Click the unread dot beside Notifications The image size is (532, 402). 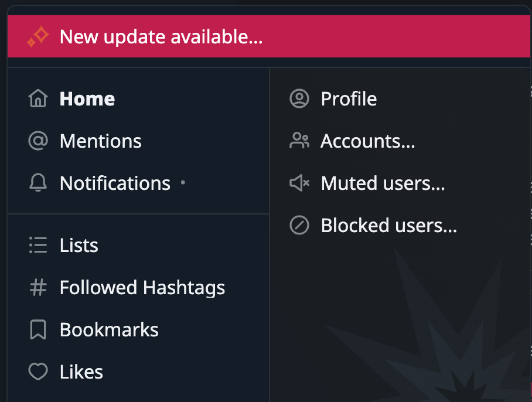coord(183,182)
